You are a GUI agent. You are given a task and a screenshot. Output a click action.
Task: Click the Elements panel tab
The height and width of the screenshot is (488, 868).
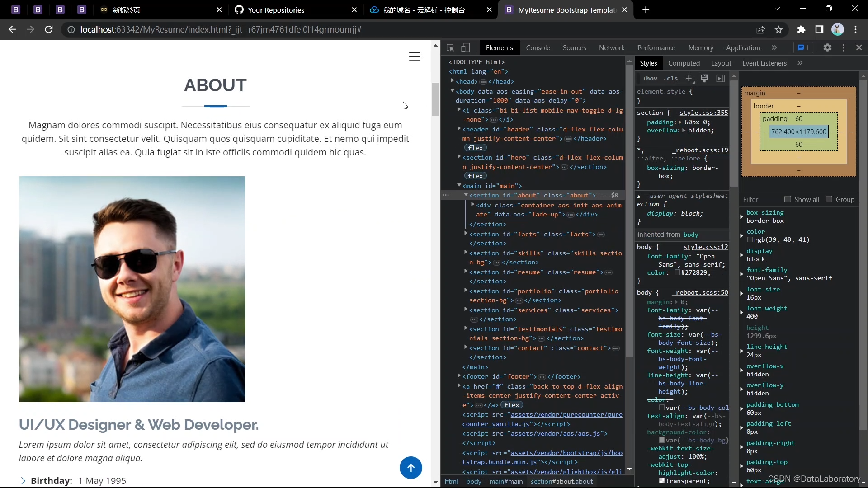[500, 47]
